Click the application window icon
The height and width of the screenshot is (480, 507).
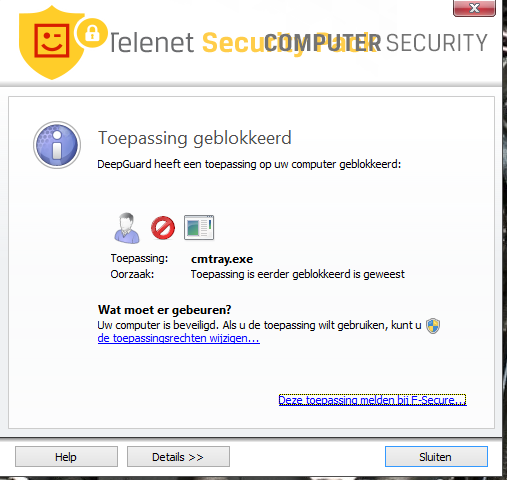[199, 228]
